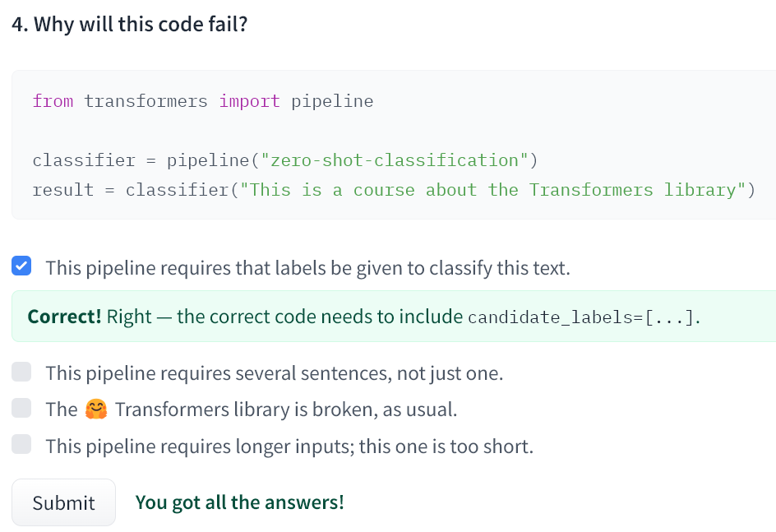The image size is (776, 532).
Task: Click the 'transformers' module name in import line
Action: (x=145, y=101)
